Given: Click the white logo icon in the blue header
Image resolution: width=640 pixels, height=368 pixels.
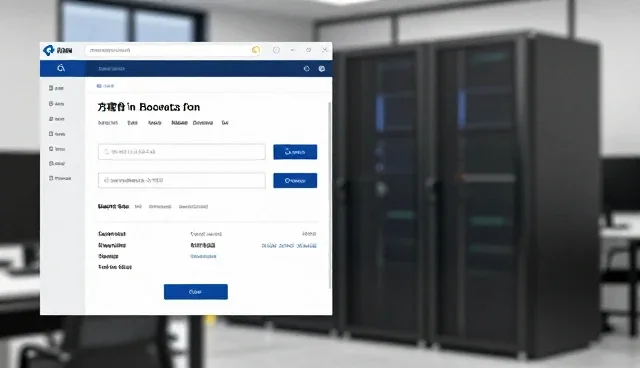Looking at the screenshot, I should 61,68.
